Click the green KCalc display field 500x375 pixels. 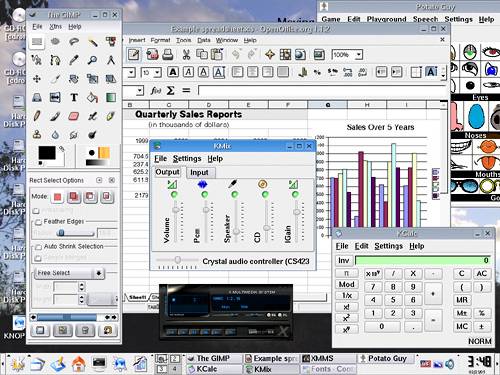[423, 260]
